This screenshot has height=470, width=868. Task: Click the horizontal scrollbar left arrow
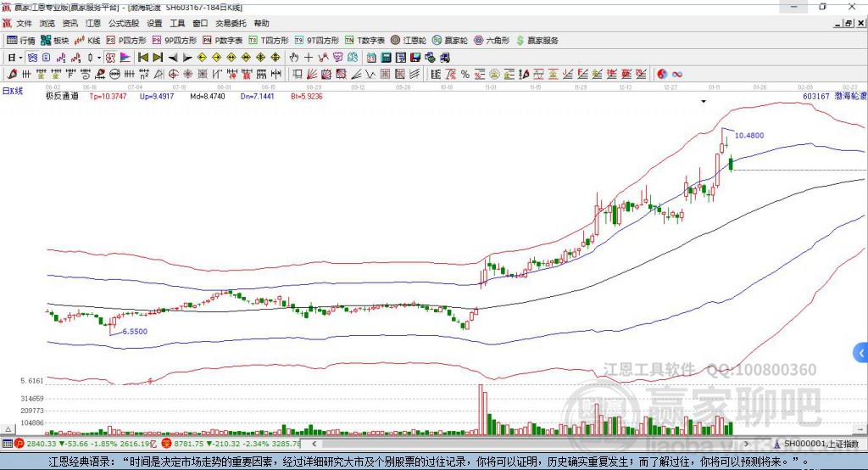[314, 444]
